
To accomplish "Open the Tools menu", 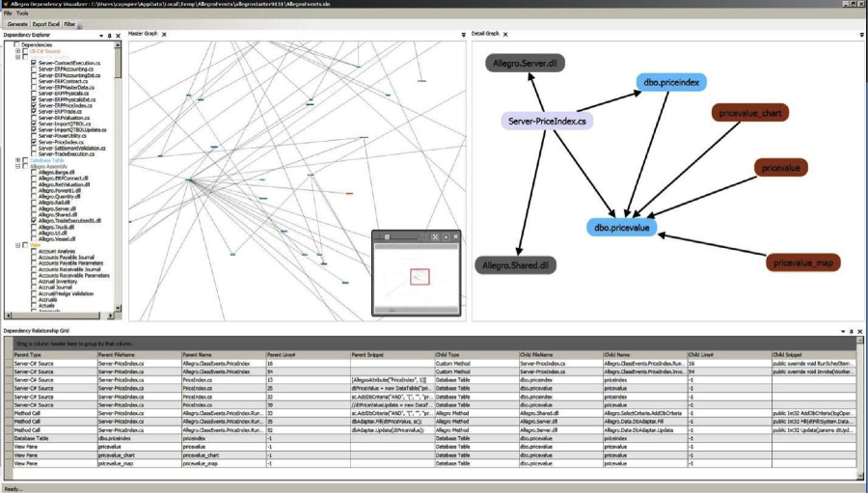I will tap(22, 14).
